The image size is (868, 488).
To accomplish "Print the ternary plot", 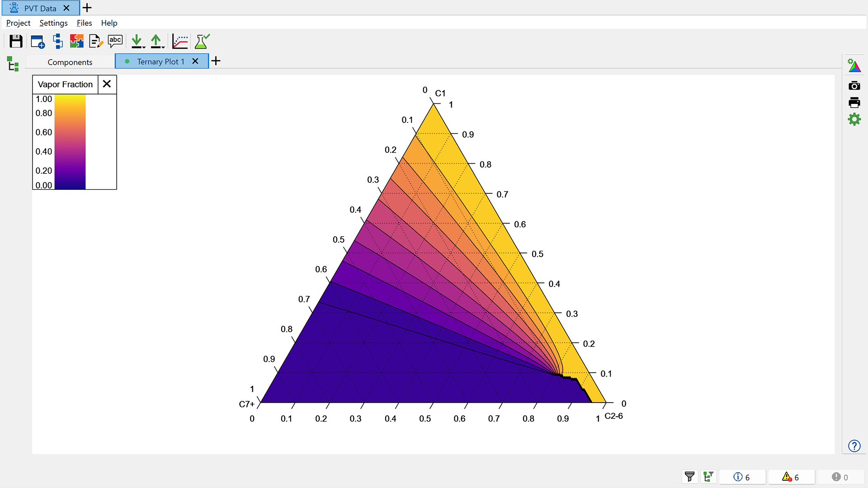I will point(854,103).
